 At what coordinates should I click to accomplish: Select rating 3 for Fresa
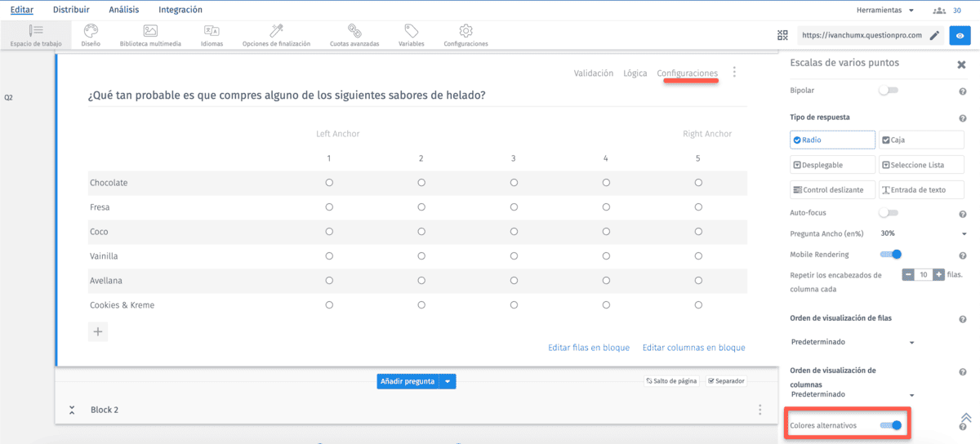[x=514, y=207]
